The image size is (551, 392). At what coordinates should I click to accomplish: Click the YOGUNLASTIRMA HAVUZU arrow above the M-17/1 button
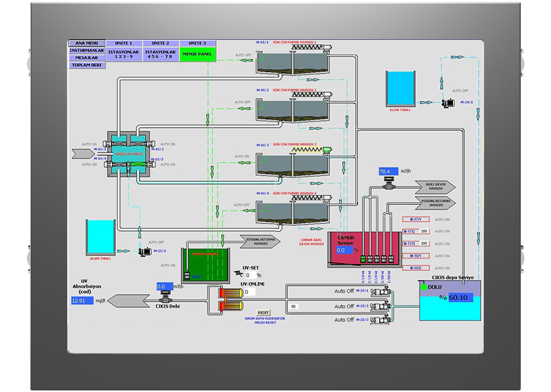435,203
